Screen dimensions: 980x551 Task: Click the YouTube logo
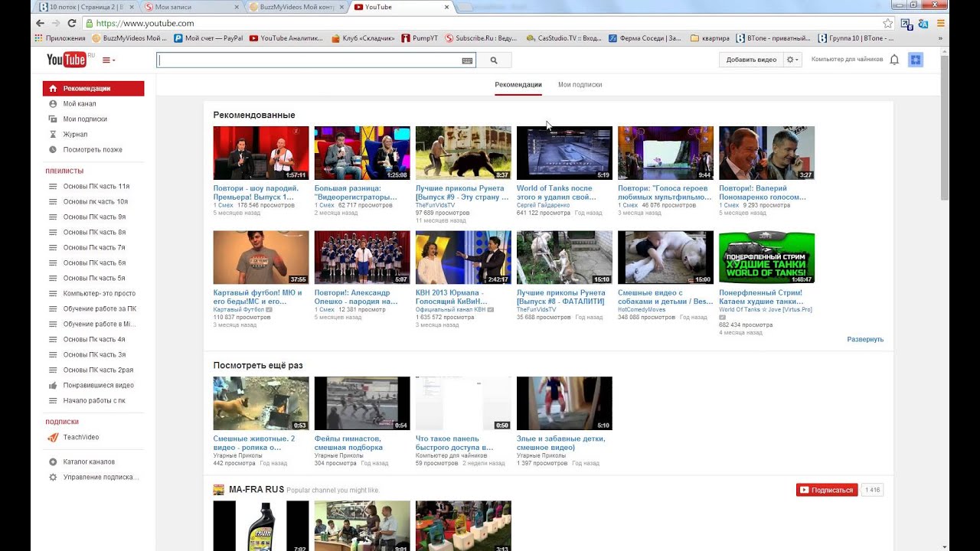[66, 60]
